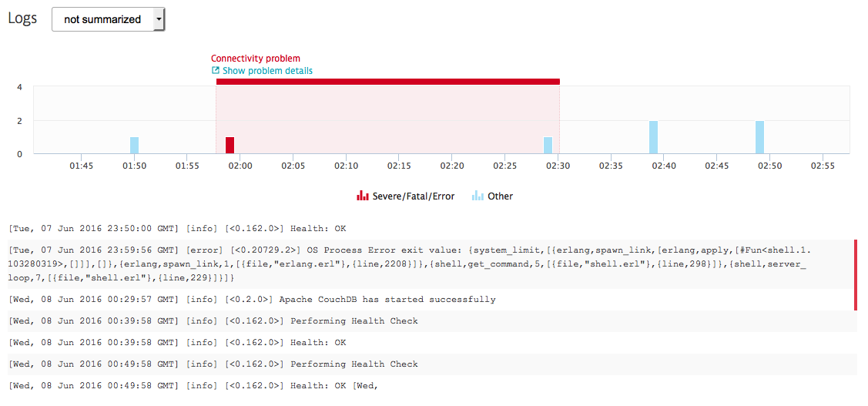Select the 00:49:58 Health: OK log line
868x406 pixels.
[x=432, y=386]
